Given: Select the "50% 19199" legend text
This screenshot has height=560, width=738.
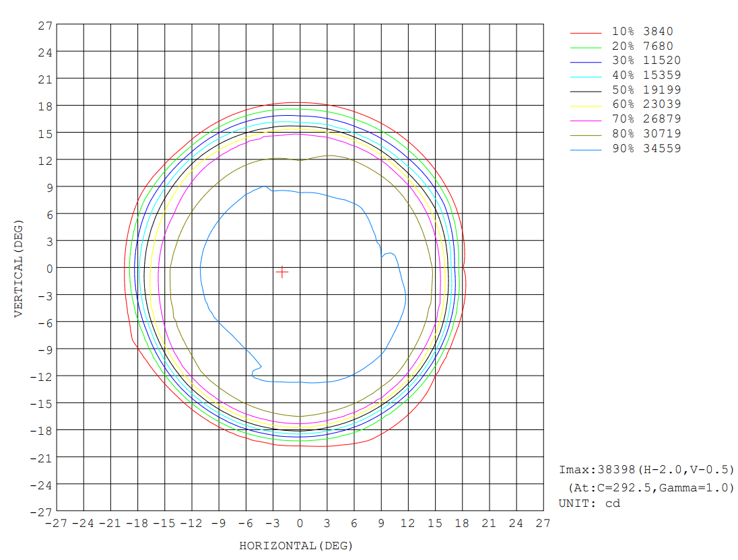Looking at the screenshot, I should [x=646, y=90].
